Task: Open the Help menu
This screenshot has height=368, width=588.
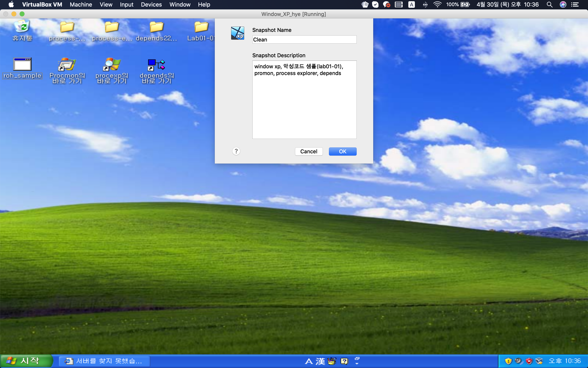Action: (204, 4)
